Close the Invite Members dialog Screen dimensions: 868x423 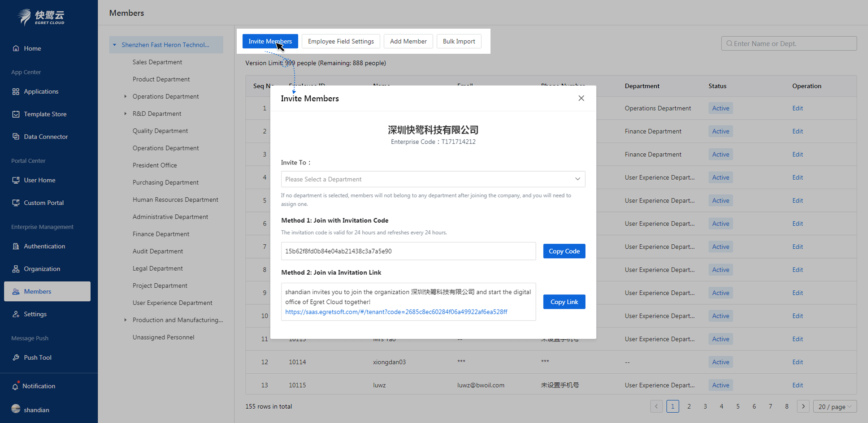(581, 98)
